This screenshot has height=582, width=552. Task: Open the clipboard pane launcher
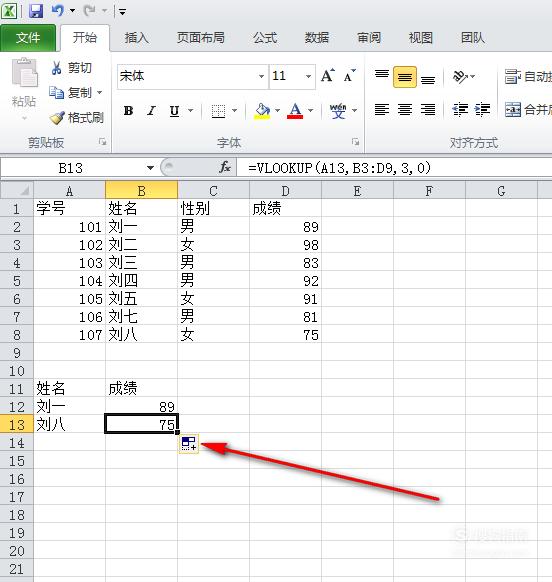pyautogui.click(x=102, y=142)
